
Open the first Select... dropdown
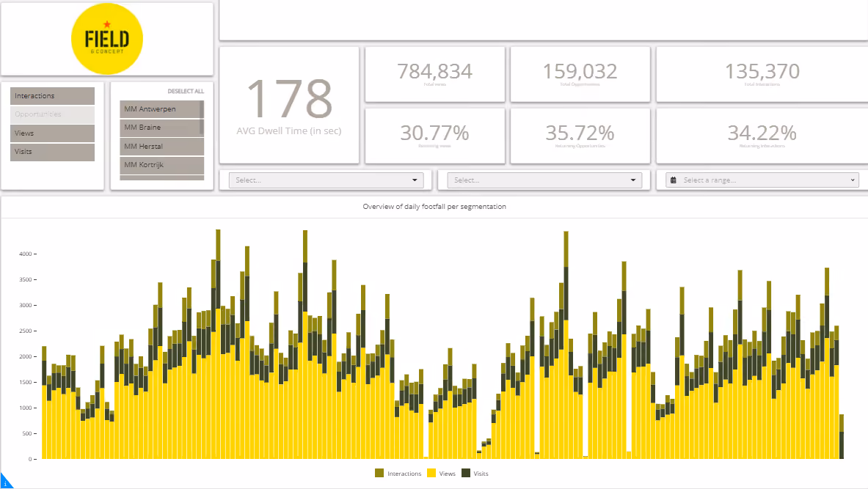tap(326, 180)
